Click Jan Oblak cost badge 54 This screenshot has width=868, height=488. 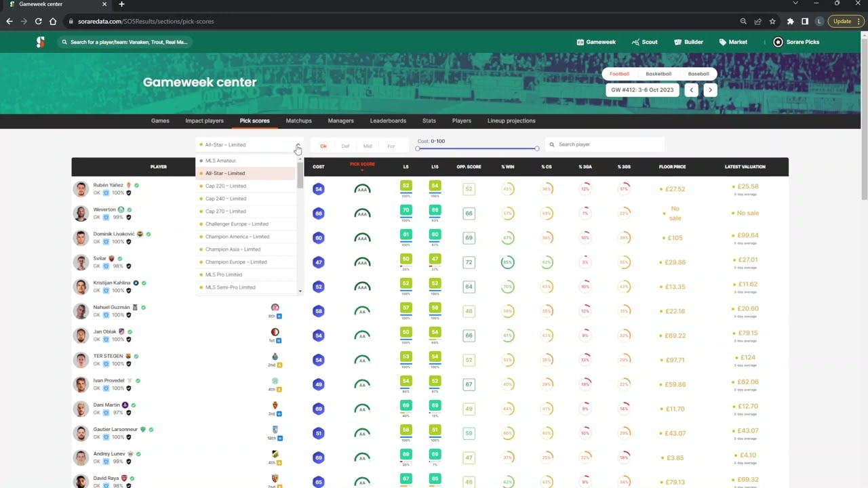point(319,335)
